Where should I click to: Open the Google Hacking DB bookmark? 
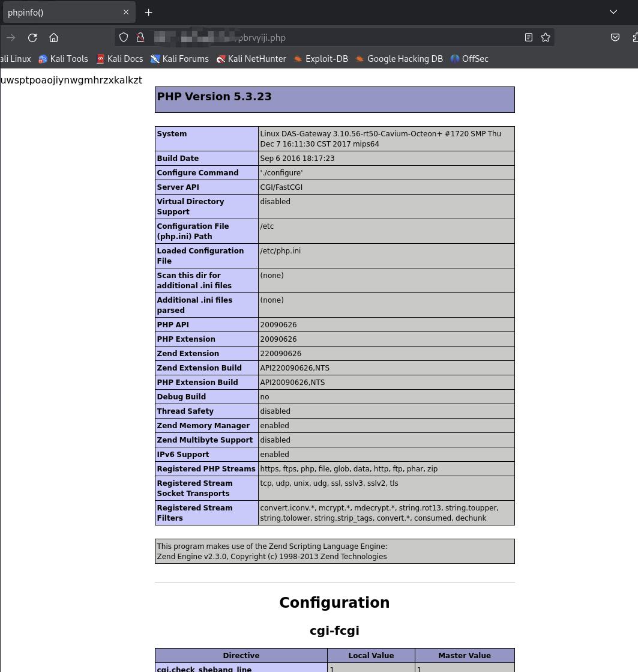(x=400, y=59)
